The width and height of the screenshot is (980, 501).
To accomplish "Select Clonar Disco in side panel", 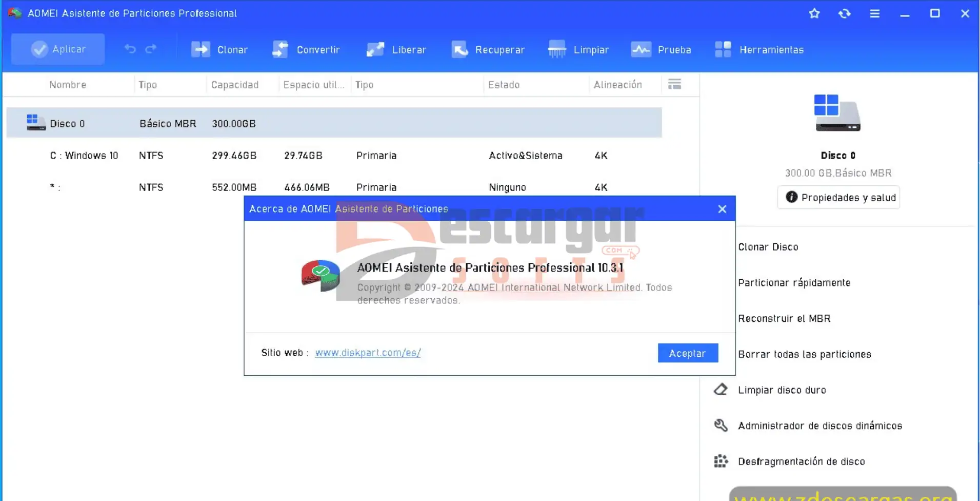I will pyautogui.click(x=768, y=247).
